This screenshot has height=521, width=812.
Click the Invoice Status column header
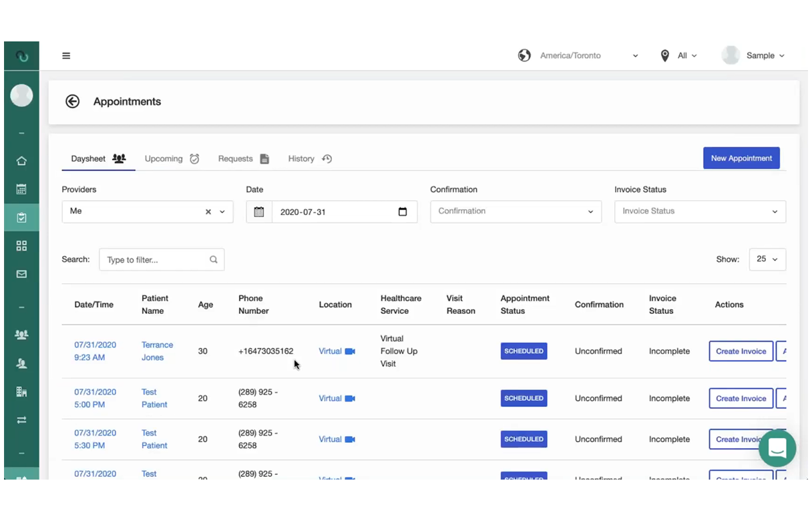point(662,305)
